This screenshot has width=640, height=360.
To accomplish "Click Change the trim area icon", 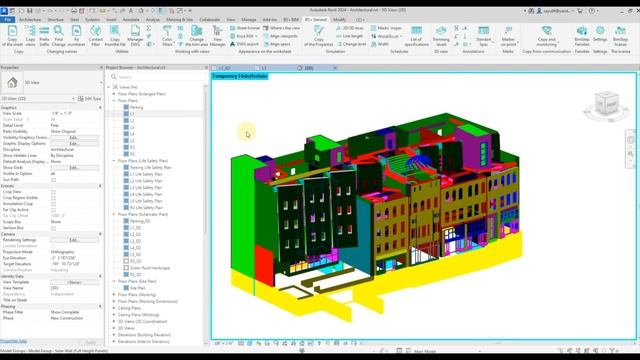I will click(196, 35).
